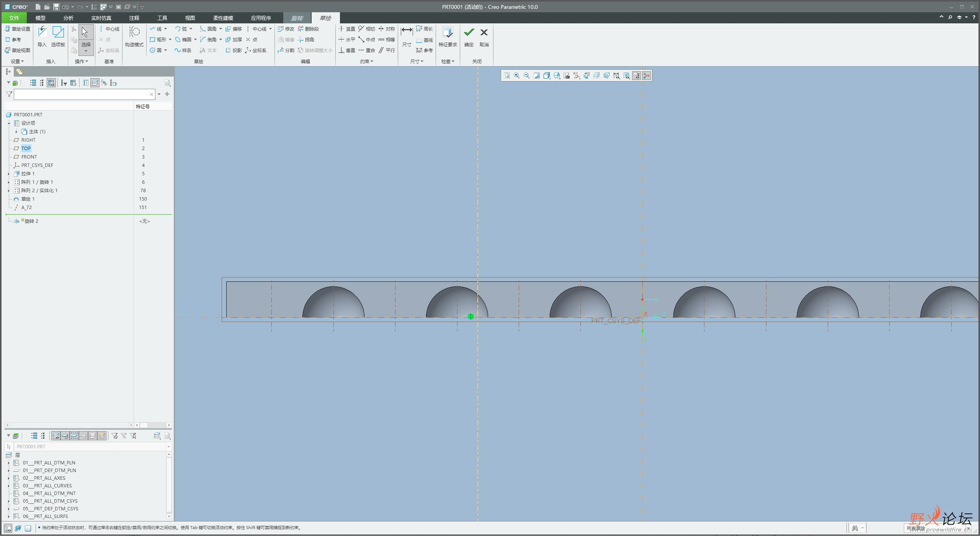
Task: Apply symmetric (对称) constraint
Action: (x=387, y=29)
